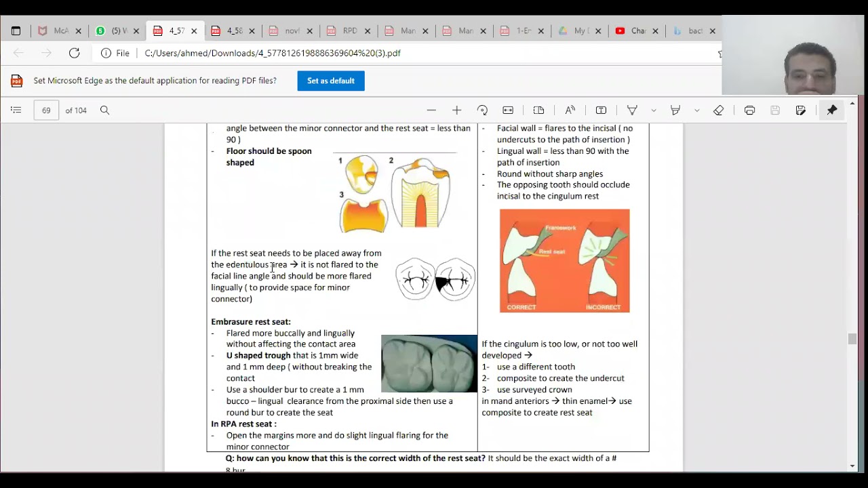
Task: Close the bact tab
Action: click(x=713, y=31)
